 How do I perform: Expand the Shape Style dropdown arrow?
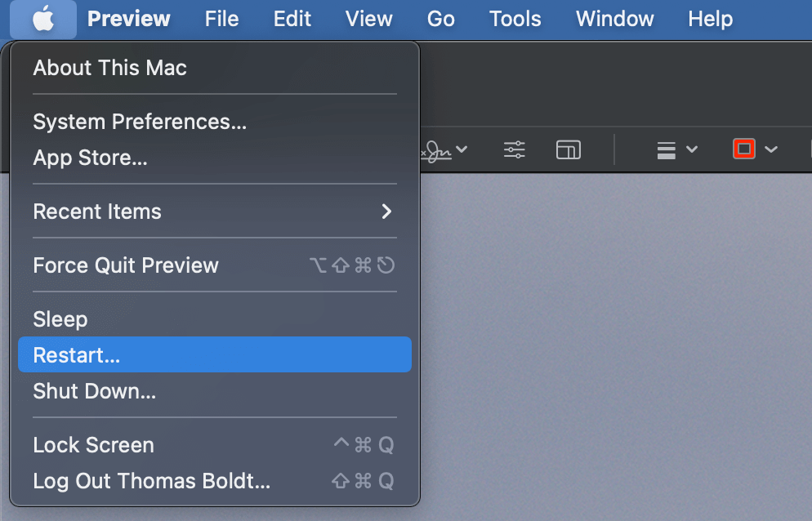click(x=692, y=149)
